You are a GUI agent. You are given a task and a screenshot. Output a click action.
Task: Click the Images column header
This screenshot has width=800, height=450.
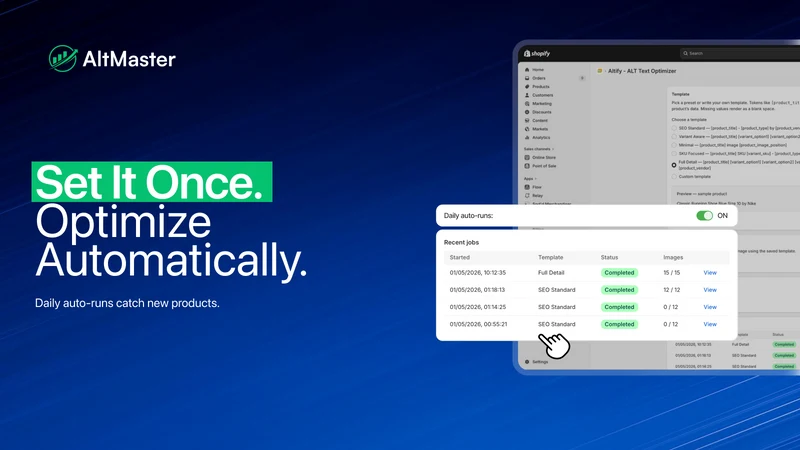673,258
